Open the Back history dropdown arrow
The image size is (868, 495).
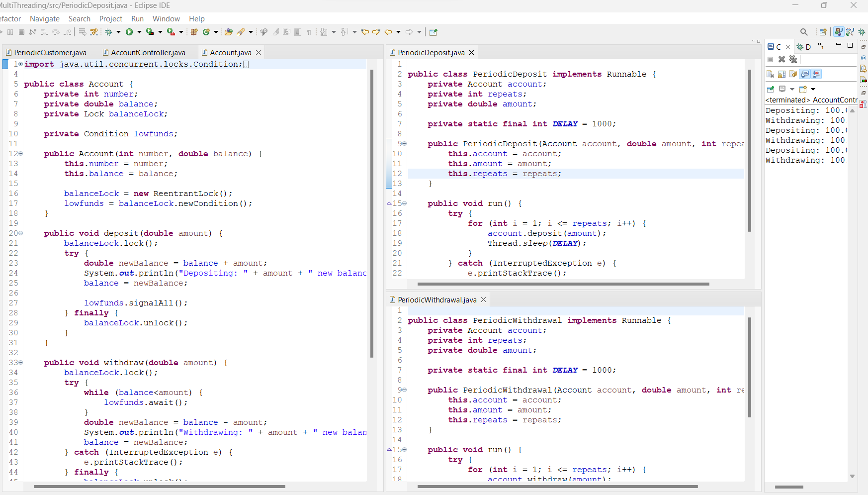point(398,32)
